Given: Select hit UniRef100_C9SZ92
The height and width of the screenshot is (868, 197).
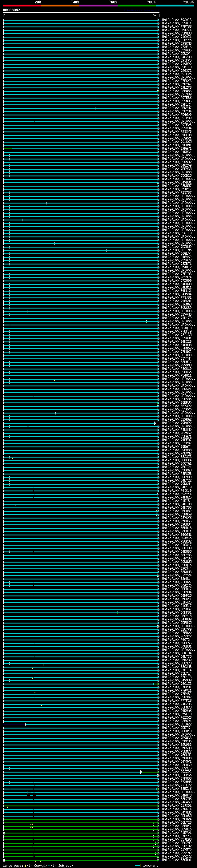Looking at the screenshot, I should click(176, 772).
